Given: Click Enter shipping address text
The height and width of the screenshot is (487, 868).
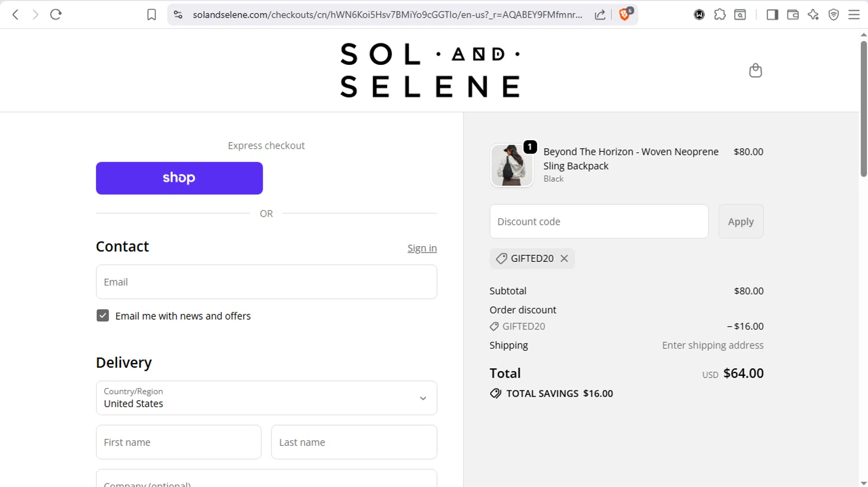Looking at the screenshot, I should click(713, 345).
